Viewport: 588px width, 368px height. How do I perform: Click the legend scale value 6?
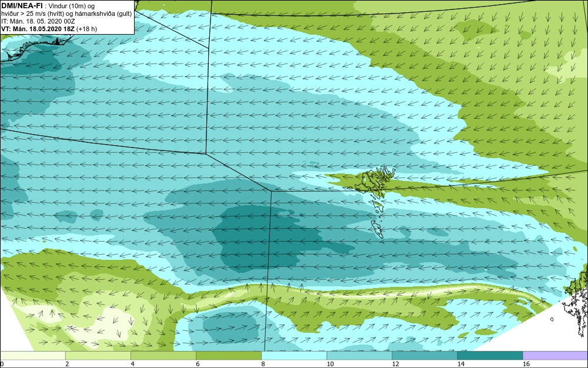pyautogui.click(x=198, y=364)
